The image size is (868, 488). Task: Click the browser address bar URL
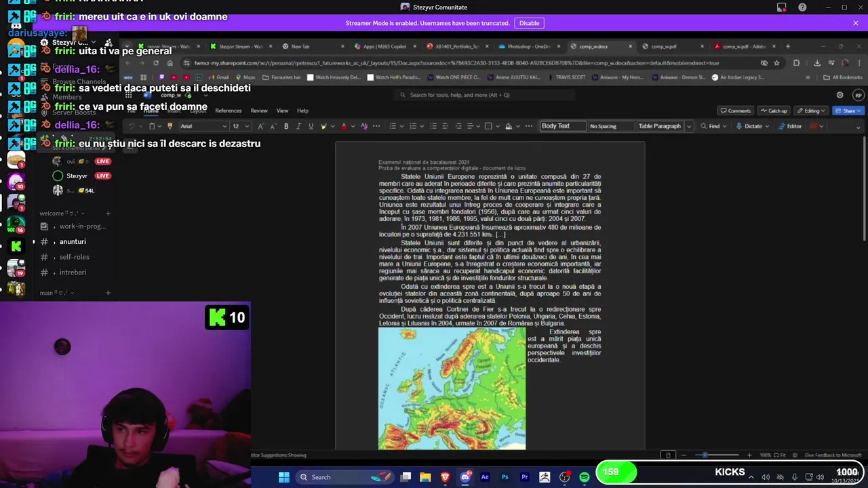[x=456, y=63]
